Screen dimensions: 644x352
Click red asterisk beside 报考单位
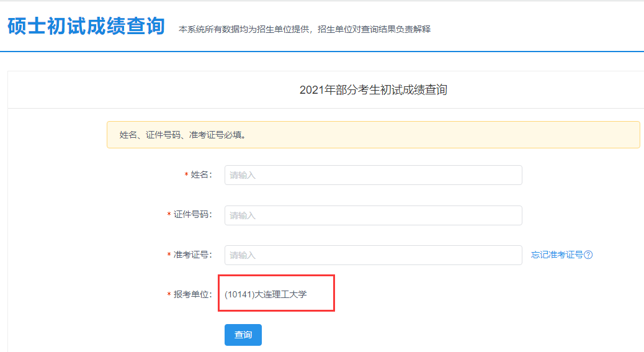point(169,295)
